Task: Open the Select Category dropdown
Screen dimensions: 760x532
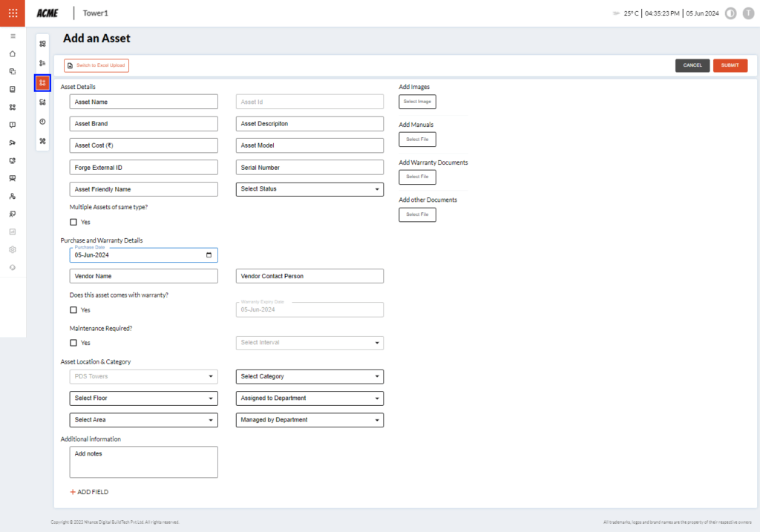Action: point(309,376)
